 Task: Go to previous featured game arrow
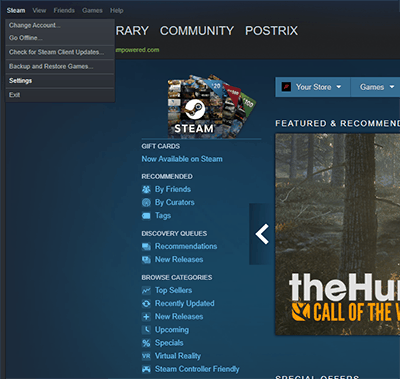click(262, 234)
